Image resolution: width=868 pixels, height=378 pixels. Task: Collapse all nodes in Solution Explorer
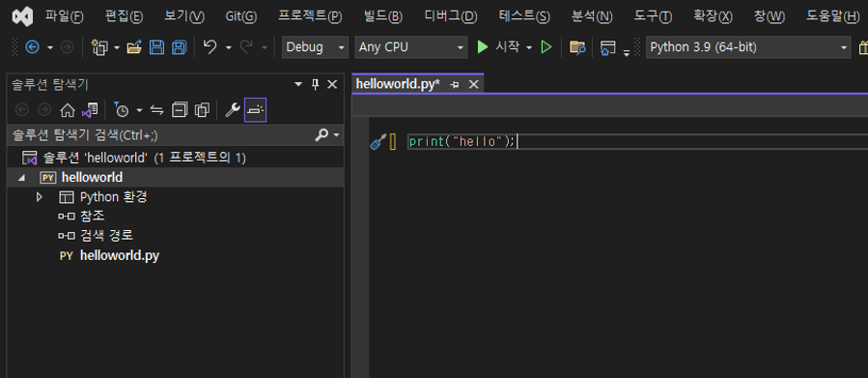pos(180,110)
